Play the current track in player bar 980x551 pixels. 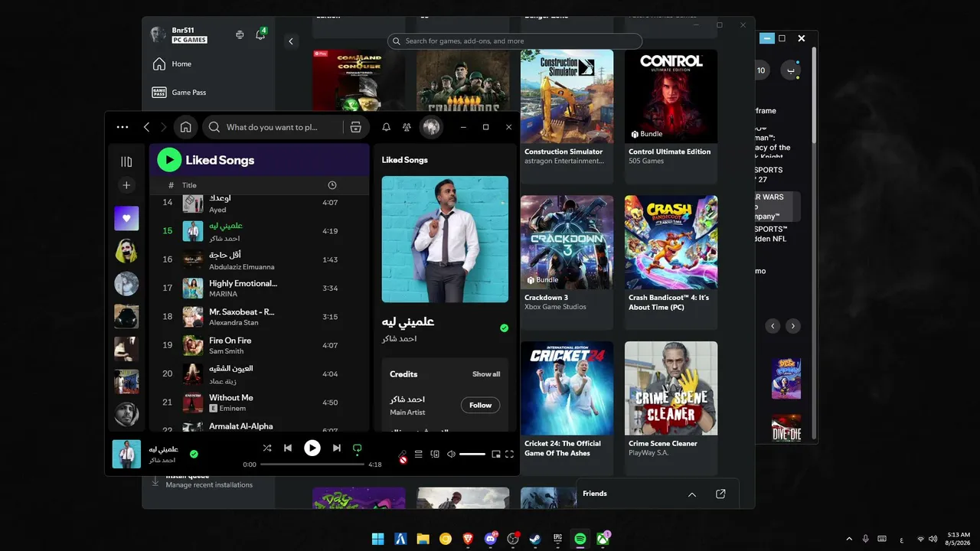(312, 448)
